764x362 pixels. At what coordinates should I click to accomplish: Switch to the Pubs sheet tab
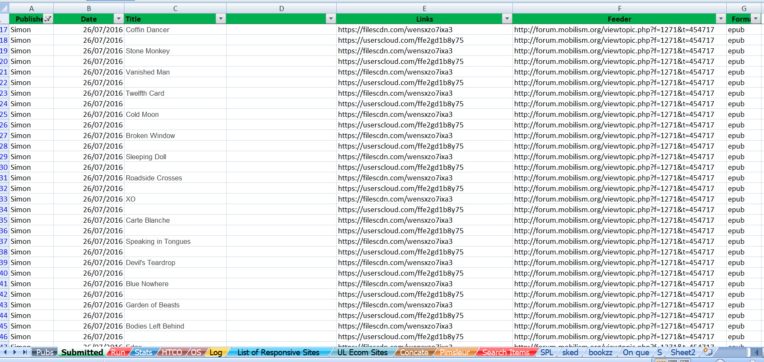(45, 352)
